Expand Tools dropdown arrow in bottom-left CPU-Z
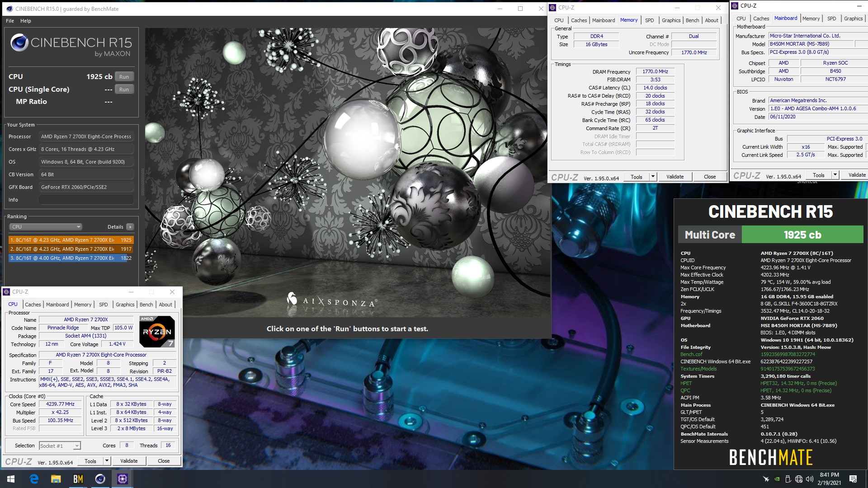Screen dimensions: 868x488 (107, 461)
